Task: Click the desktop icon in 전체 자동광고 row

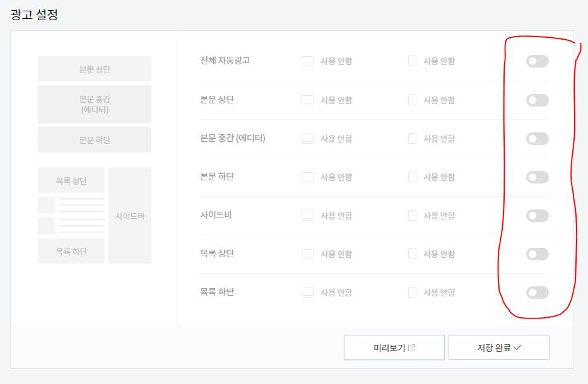Action: 307,61
